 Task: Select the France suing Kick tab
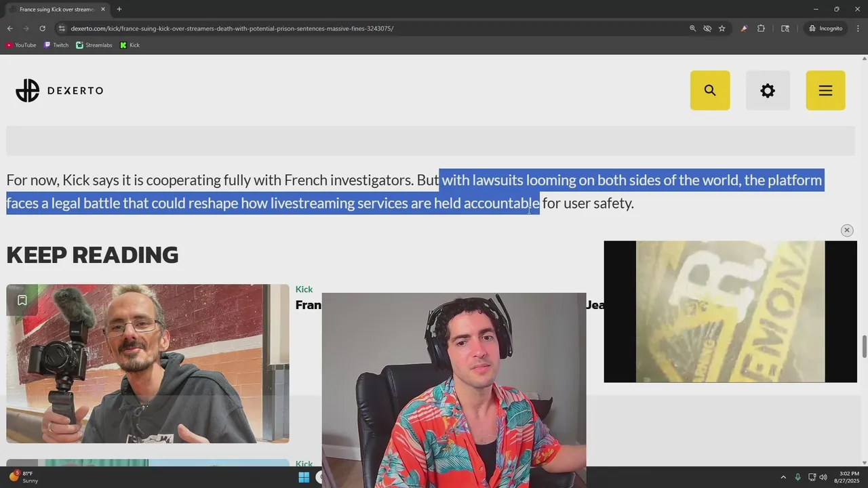click(56, 9)
